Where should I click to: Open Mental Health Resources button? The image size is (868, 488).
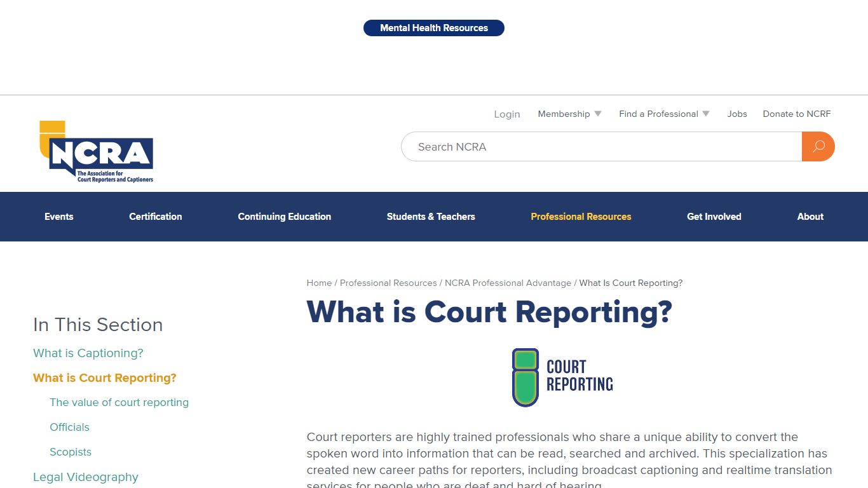pyautogui.click(x=434, y=28)
